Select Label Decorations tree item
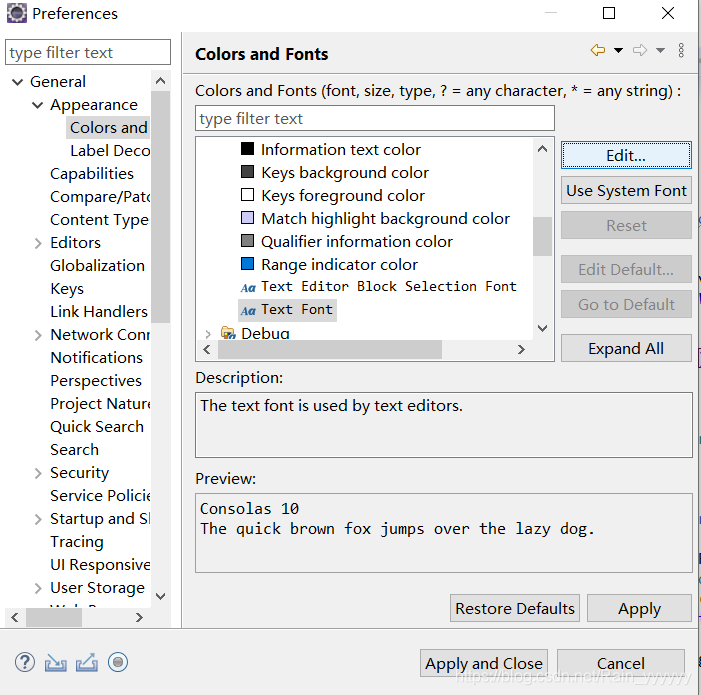Image resolution: width=701 pixels, height=695 pixels. pos(110,151)
